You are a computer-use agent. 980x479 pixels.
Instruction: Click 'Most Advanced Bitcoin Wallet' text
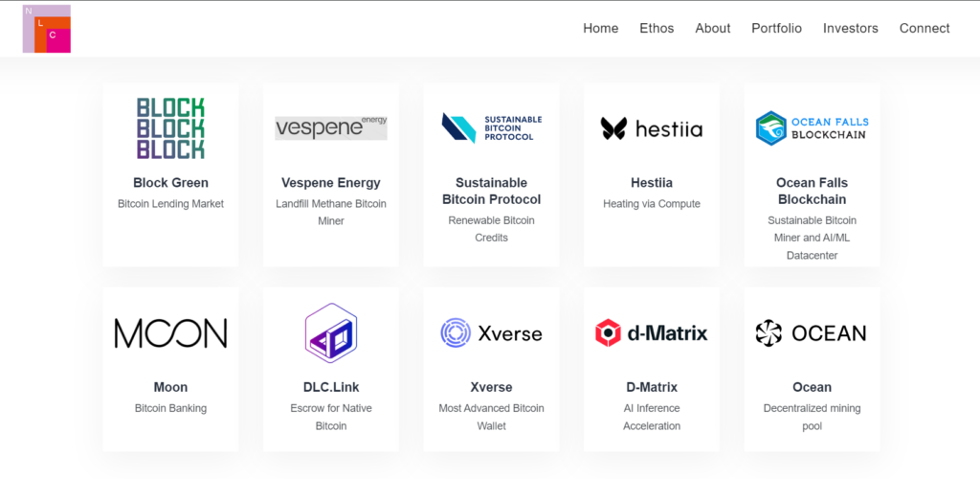[492, 417]
